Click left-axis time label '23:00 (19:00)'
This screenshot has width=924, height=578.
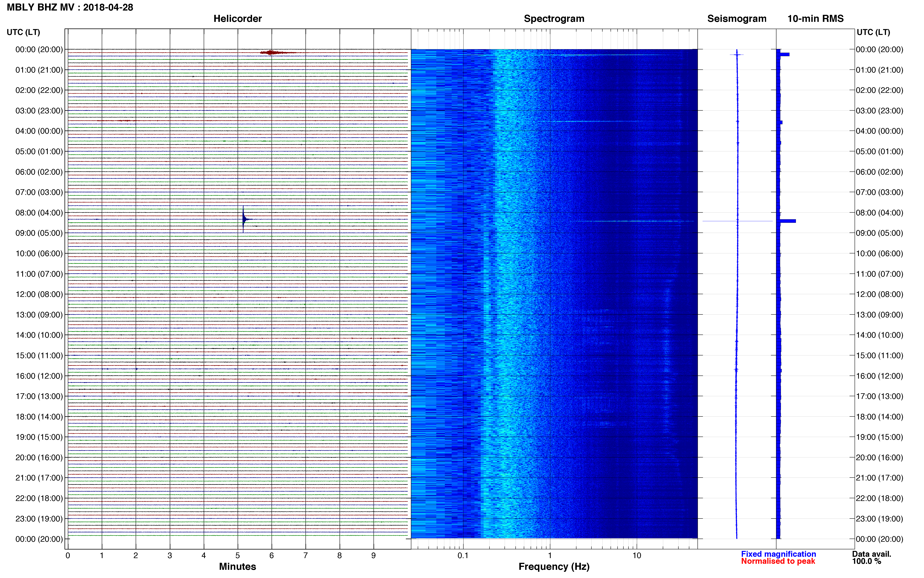39,519
